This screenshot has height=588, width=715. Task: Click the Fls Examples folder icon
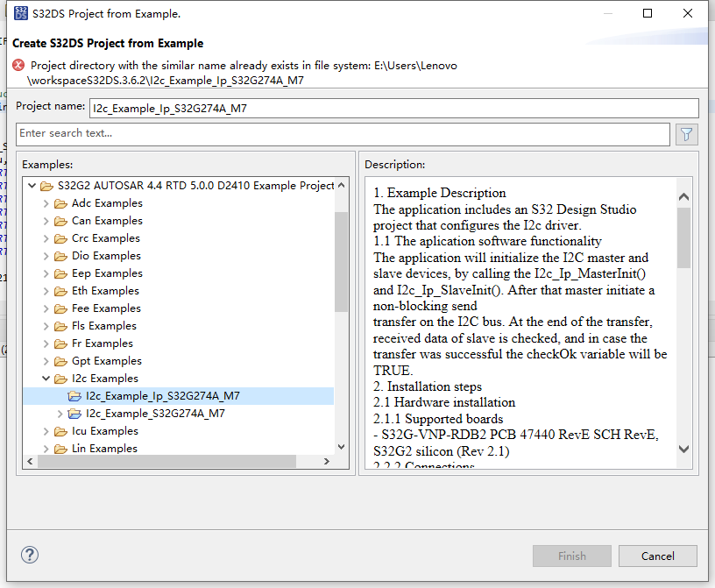point(60,326)
